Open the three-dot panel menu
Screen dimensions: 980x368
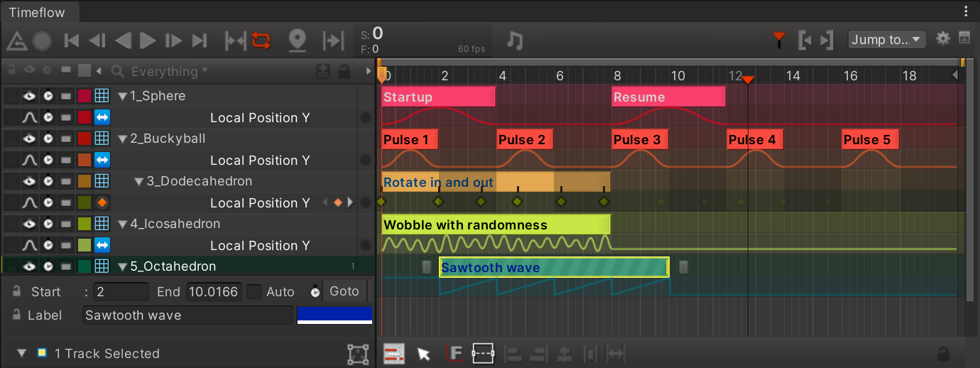966,11
